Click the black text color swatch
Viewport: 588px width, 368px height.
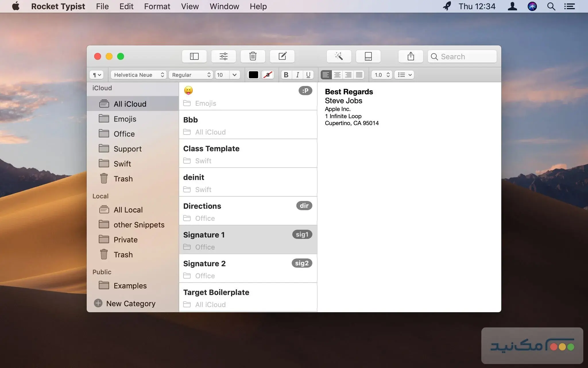253,75
